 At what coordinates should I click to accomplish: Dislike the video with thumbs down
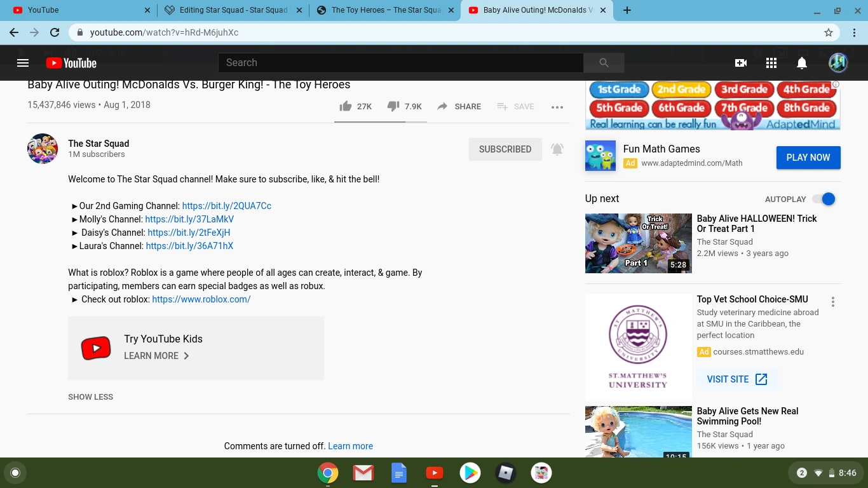[393, 106]
